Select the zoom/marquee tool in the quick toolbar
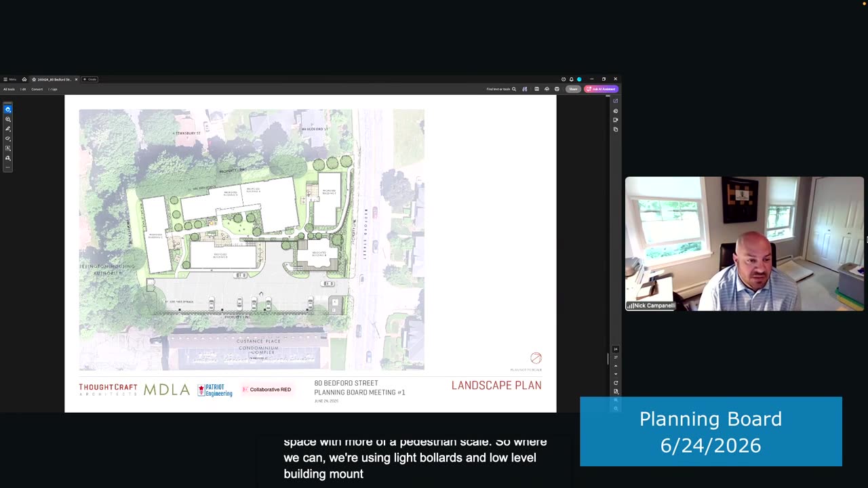Screen dimensions: 868x488 coord(8,119)
